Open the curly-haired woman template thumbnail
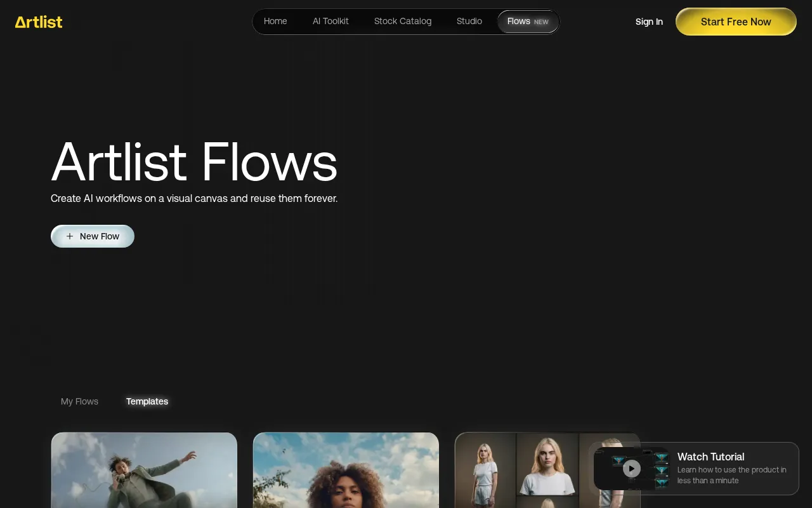Screen dimensions: 812x508 coord(346,470)
